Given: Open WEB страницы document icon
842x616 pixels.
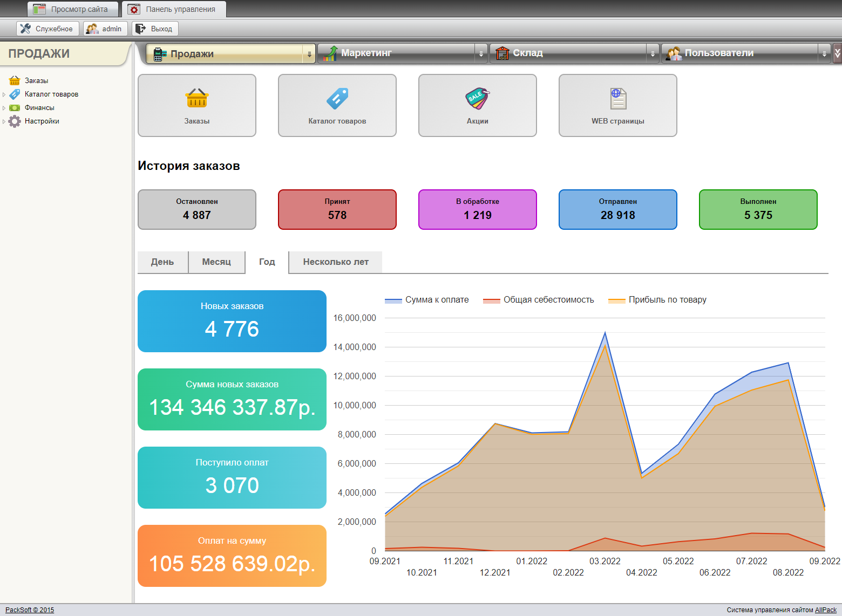Looking at the screenshot, I should (x=618, y=99).
